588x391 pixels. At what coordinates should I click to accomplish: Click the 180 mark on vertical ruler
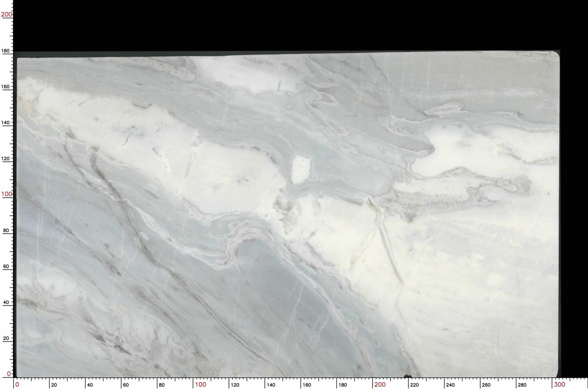6,51
